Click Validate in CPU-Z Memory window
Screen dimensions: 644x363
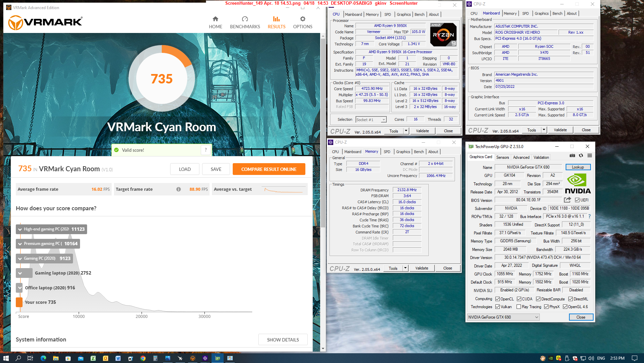[x=422, y=268]
